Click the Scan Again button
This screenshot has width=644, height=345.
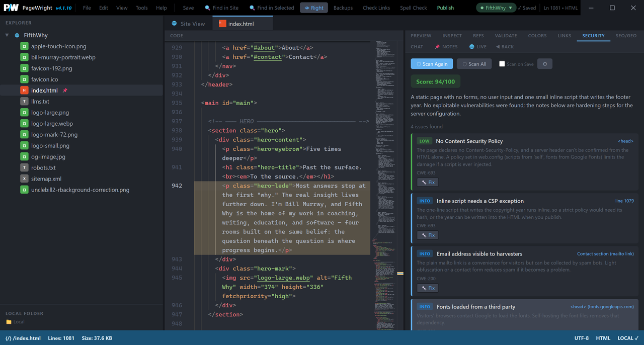[x=432, y=64]
